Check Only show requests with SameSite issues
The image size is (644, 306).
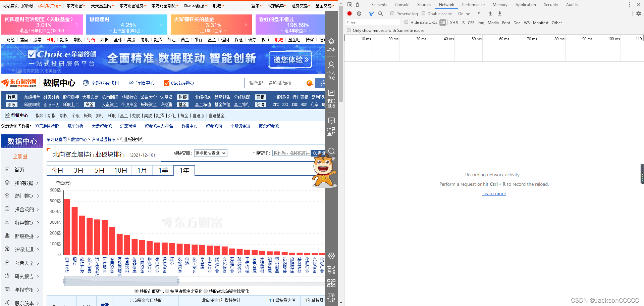[x=348, y=30]
